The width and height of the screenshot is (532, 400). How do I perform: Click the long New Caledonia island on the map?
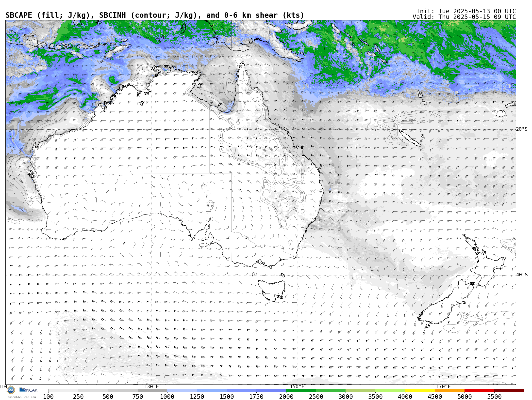click(x=410, y=138)
